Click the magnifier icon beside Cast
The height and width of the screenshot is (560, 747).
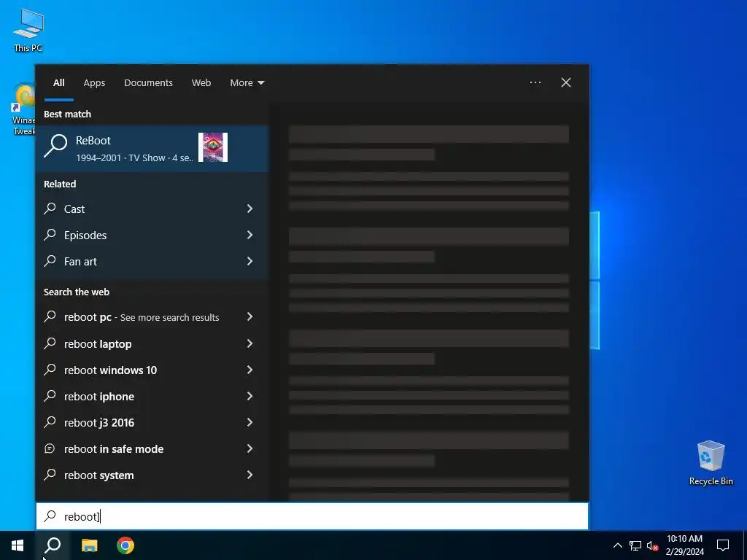(x=50, y=208)
